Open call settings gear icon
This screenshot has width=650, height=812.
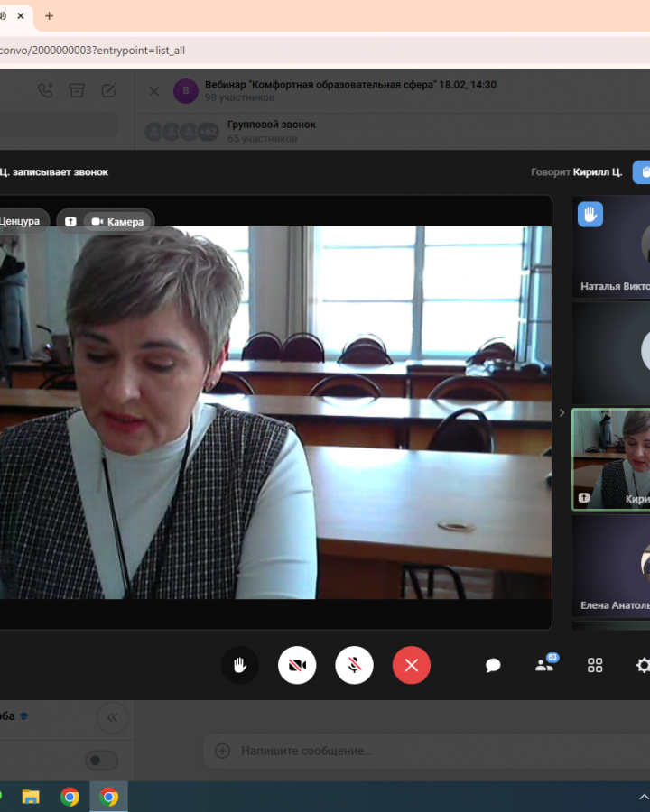pos(643,666)
